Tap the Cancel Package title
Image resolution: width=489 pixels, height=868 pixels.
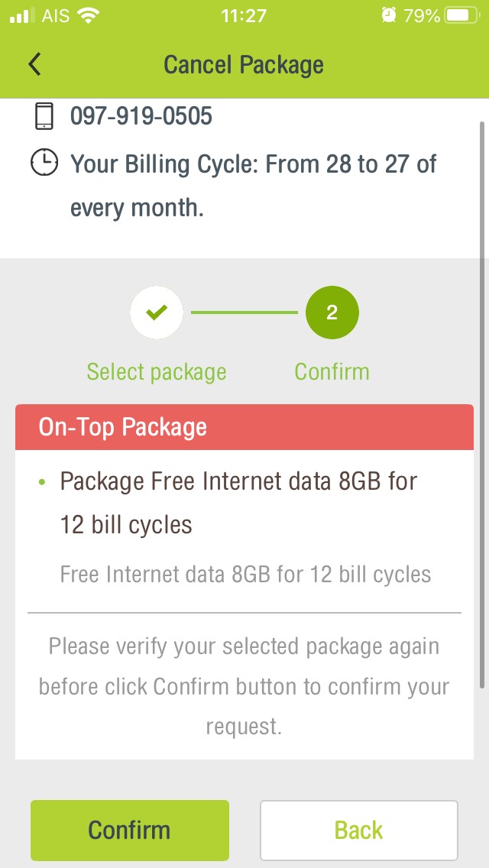(x=244, y=65)
